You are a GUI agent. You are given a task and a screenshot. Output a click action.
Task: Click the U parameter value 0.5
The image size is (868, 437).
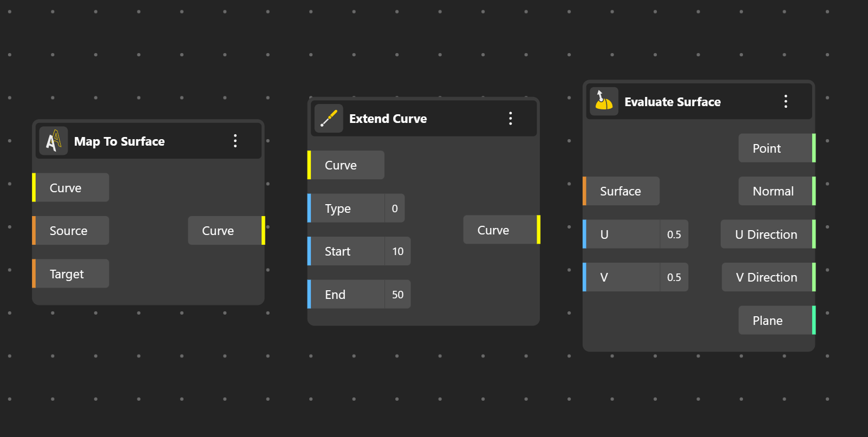(674, 234)
